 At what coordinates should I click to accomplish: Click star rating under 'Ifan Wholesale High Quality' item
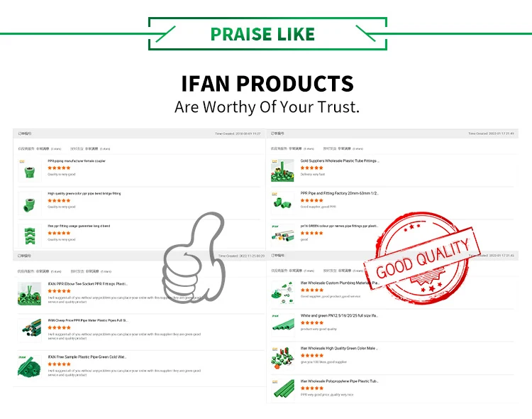[311, 356]
